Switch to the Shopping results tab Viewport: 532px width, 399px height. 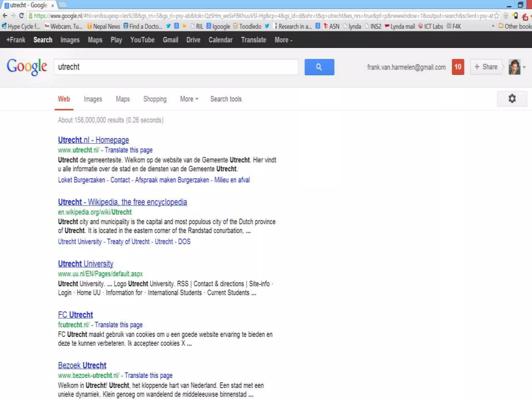[x=155, y=99]
